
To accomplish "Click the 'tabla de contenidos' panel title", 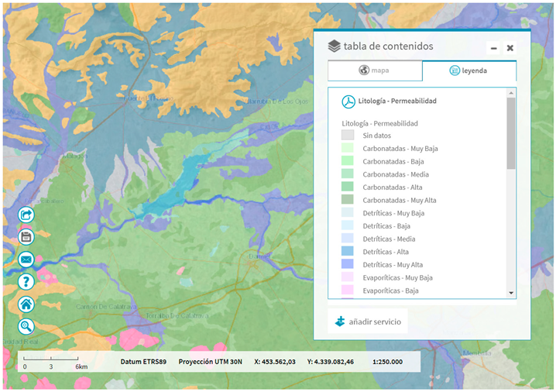I will (x=388, y=46).
